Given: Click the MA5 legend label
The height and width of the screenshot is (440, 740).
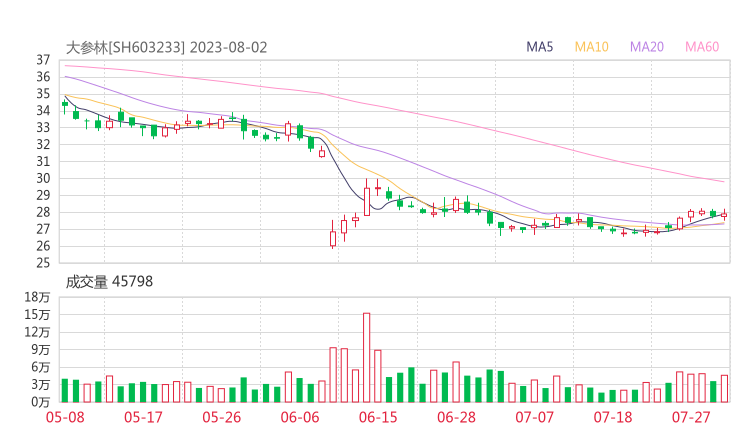Looking at the screenshot, I should (x=539, y=47).
